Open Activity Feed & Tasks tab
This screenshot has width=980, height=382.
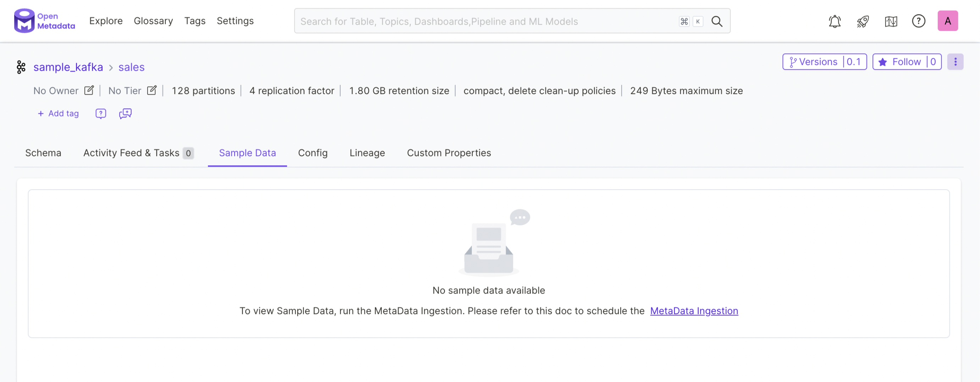(x=138, y=153)
